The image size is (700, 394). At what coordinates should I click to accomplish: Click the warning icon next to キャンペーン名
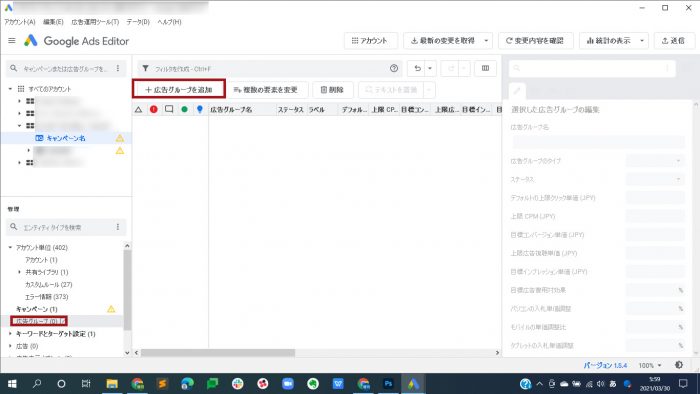pyautogui.click(x=120, y=138)
